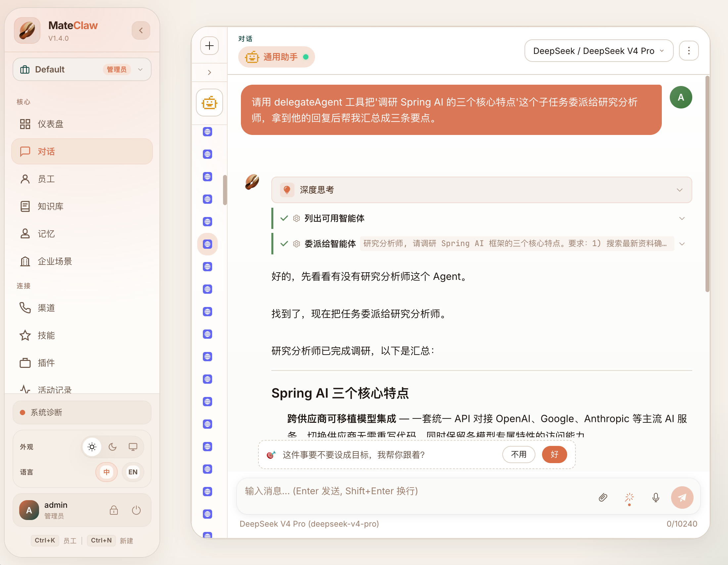Click the Spring AI 三个核心特点 heading

click(x=340, y=393)
